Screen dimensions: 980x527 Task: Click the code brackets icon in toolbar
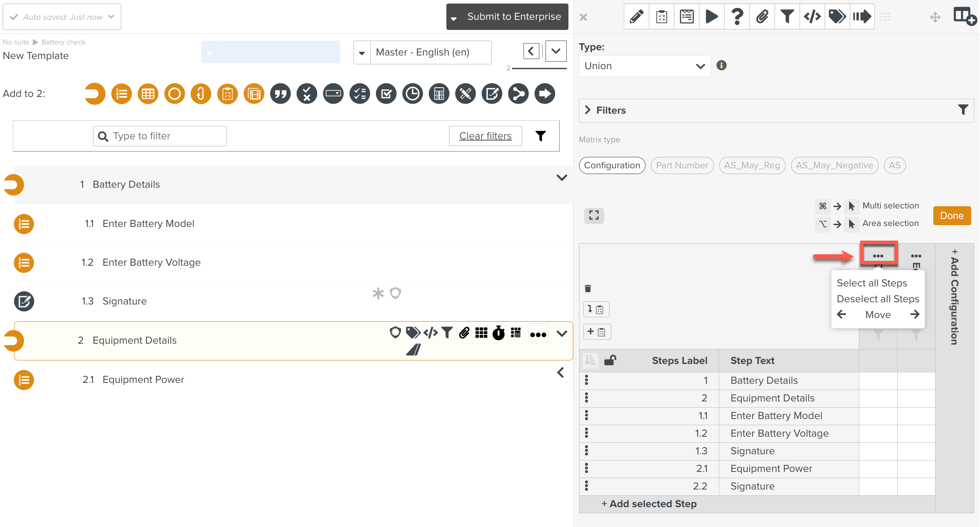point(812,17)
